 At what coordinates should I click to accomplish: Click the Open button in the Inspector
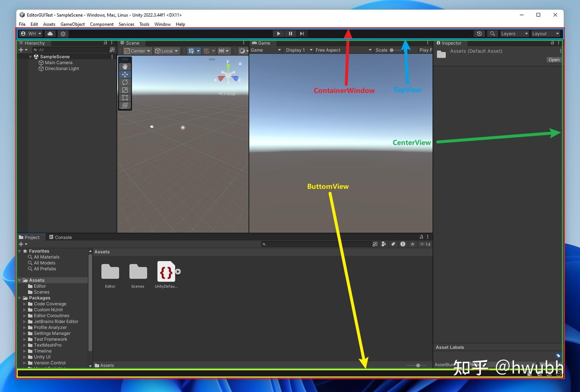(x=554, y=59)
